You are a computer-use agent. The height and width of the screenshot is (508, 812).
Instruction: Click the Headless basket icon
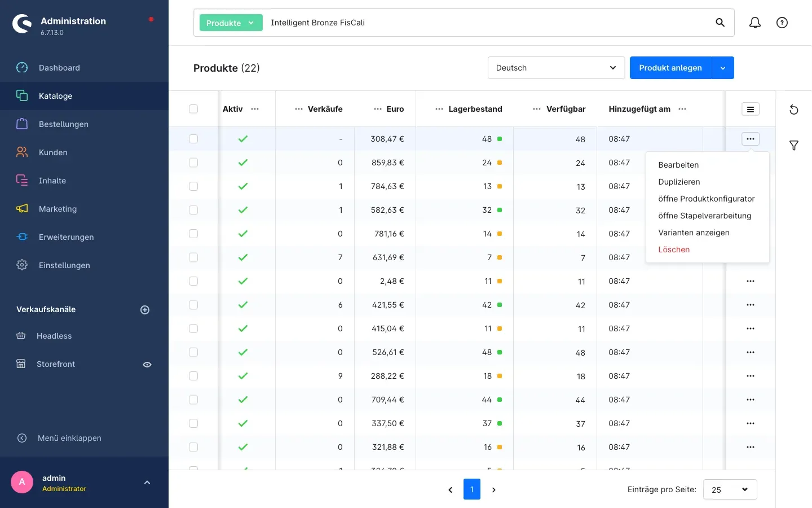click(21, 336)
